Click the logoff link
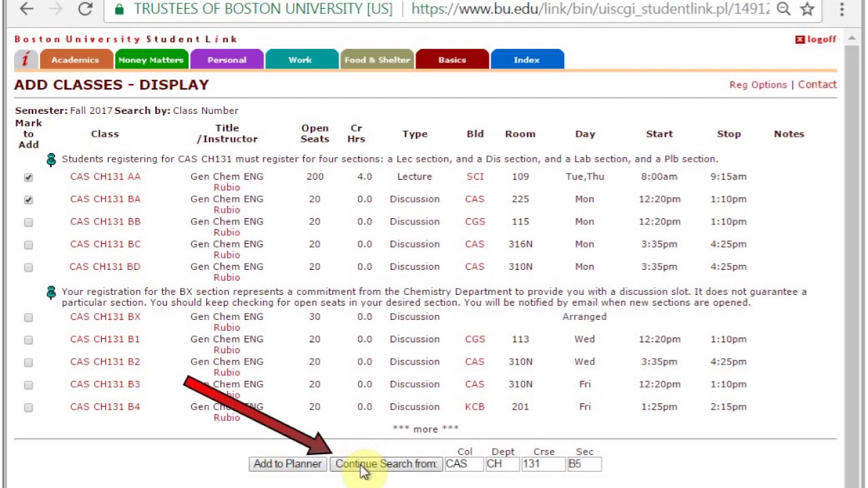 pyautogui.click(x=821, y=40)
